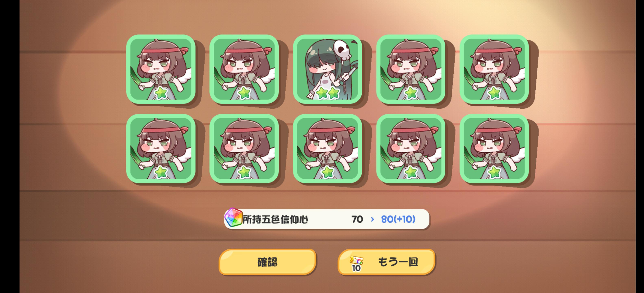Click the 確認 confirm button
This screenshot has width=644, height=293.
coord(267,262)
